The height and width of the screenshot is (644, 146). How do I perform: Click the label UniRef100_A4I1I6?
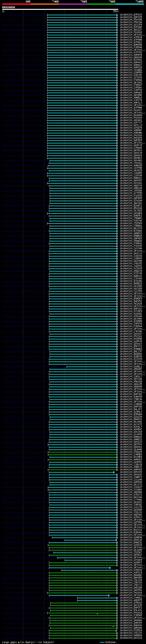coord(131,638)
